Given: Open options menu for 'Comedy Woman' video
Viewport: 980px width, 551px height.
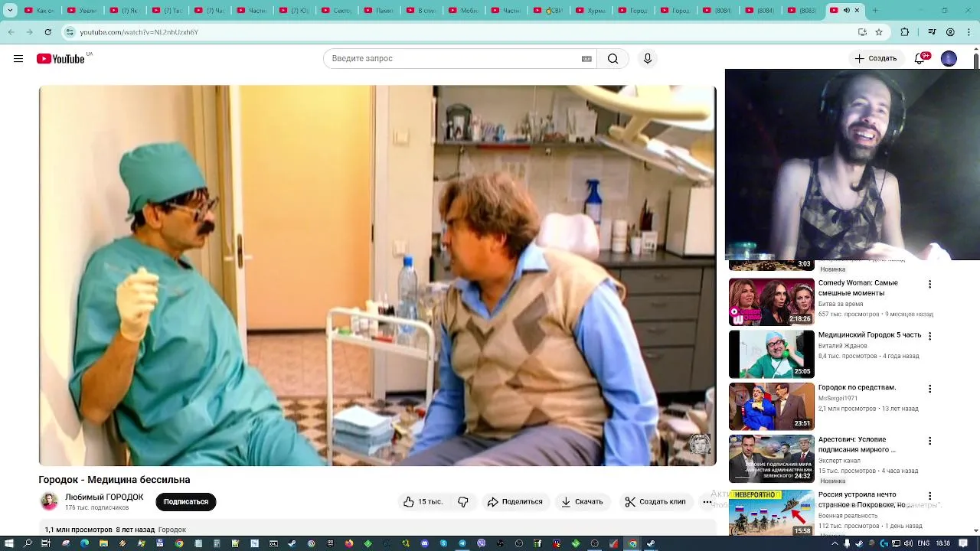Looking at the screenshot, I should [x=930, y=284].
